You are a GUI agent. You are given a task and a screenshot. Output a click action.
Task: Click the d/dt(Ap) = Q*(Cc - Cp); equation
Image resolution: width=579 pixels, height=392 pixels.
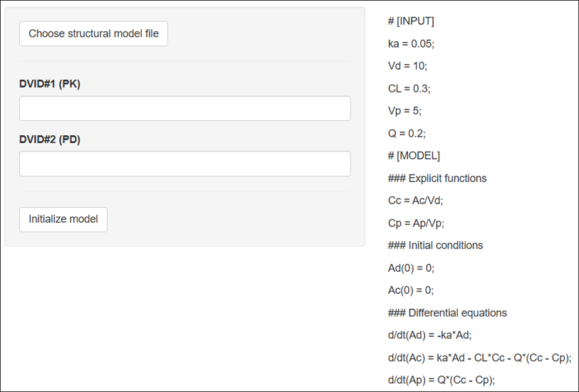pyautogui.click(x=442, y=380)
